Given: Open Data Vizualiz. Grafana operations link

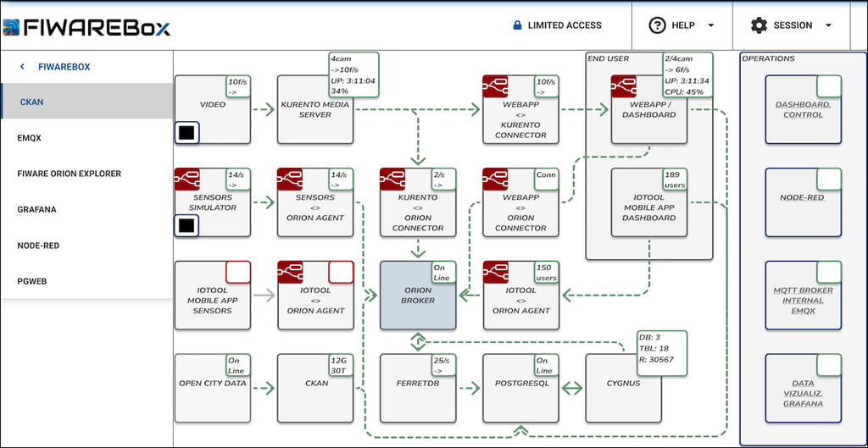Looking at the screenshot, I should click(x=804, y=394).
